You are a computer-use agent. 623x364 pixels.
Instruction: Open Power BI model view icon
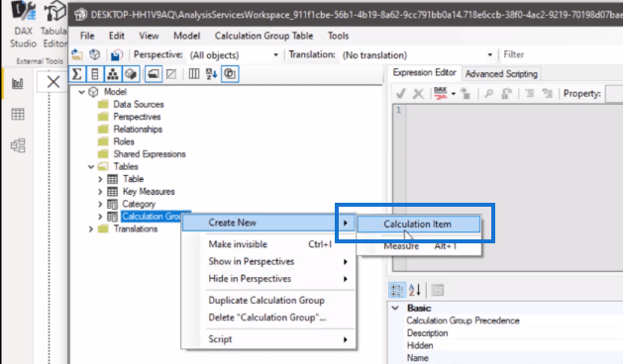18,145
